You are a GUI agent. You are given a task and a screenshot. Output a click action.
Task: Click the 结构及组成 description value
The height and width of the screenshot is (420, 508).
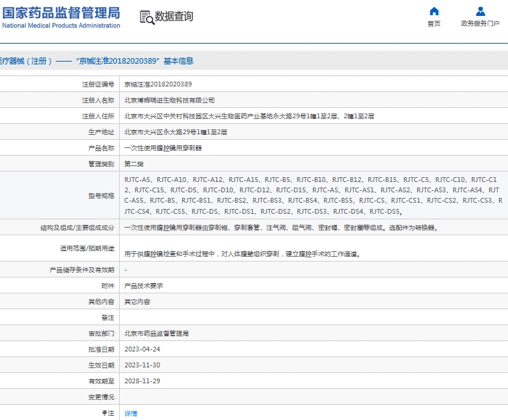(x=281, y=228)
